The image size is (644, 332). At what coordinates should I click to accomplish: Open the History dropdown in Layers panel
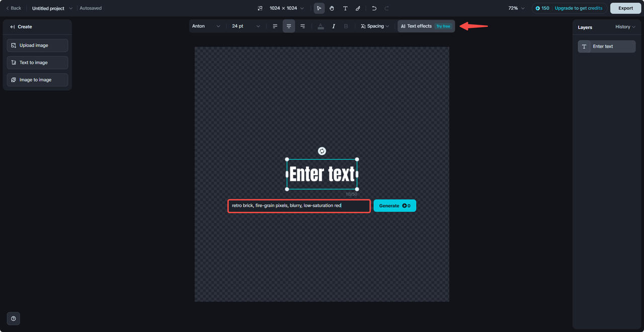[x=625, y=27]
